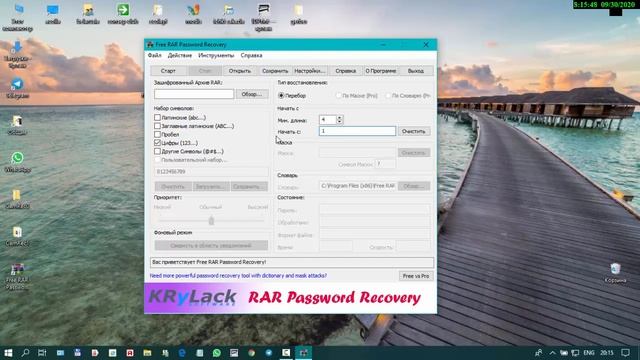Viewport: 640px width, 360px height.
Task: Click the Мин. длина value field
Action: click(327, 120)
